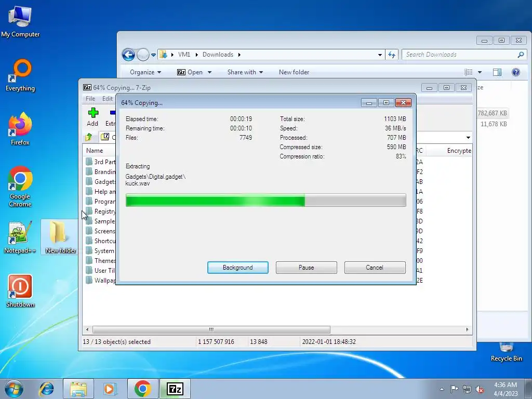
Task: Click the 7z Open button in Explorer
Action: pos(190,72)
